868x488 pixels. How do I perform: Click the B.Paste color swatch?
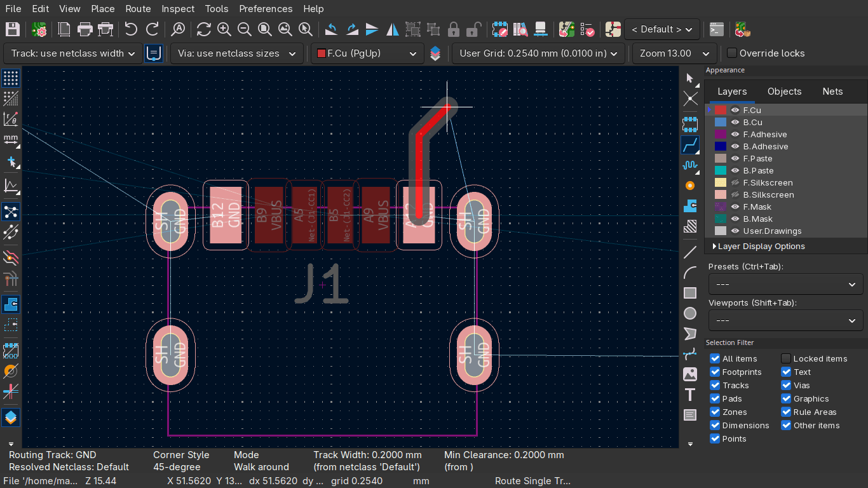(x=721, y=171)
